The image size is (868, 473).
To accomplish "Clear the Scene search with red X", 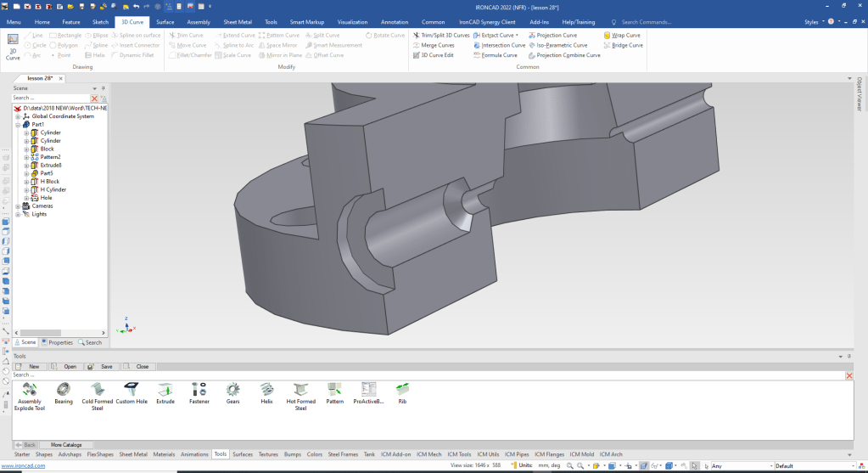I will coord(95,99).
